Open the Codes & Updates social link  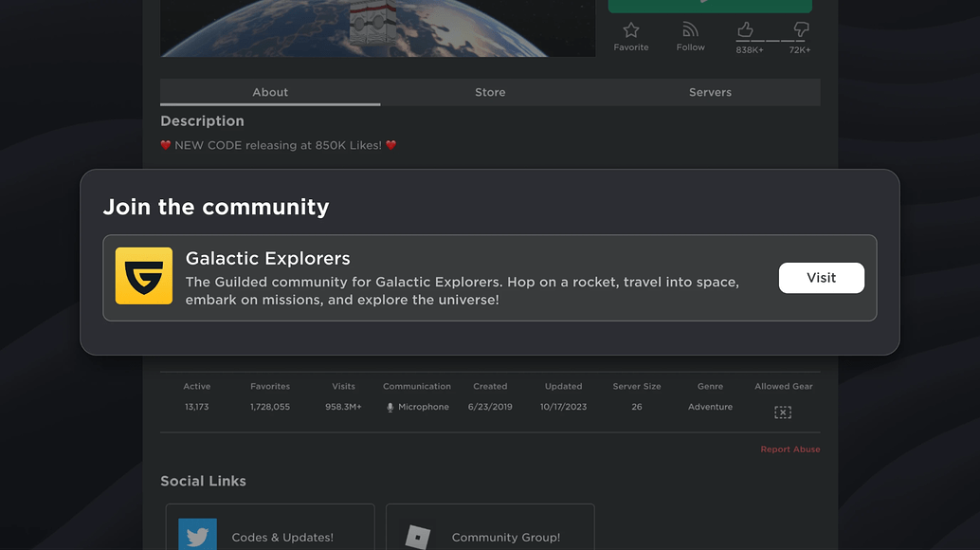tap(282, 537)
